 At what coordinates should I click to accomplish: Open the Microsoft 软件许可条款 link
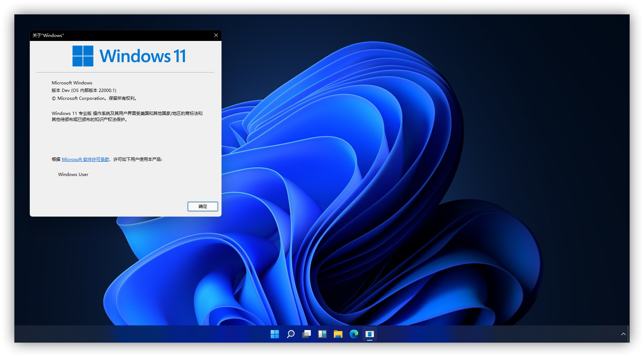tap(85, 159)
